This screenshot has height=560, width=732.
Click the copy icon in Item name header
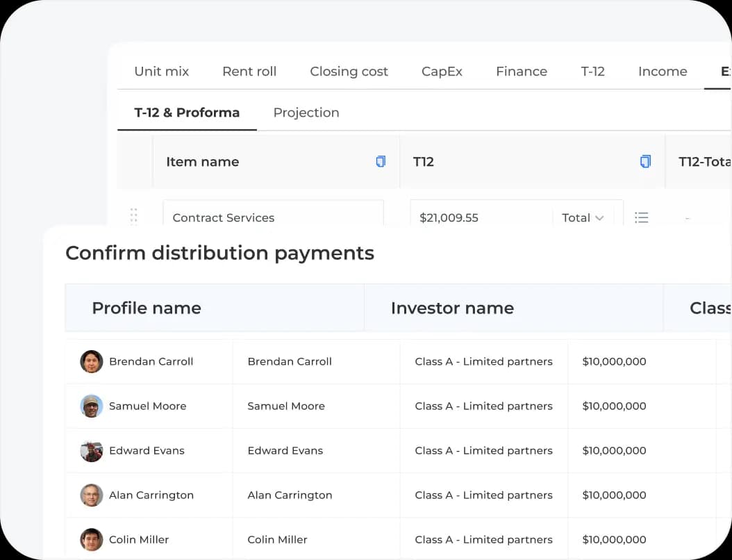pos(381,162)
